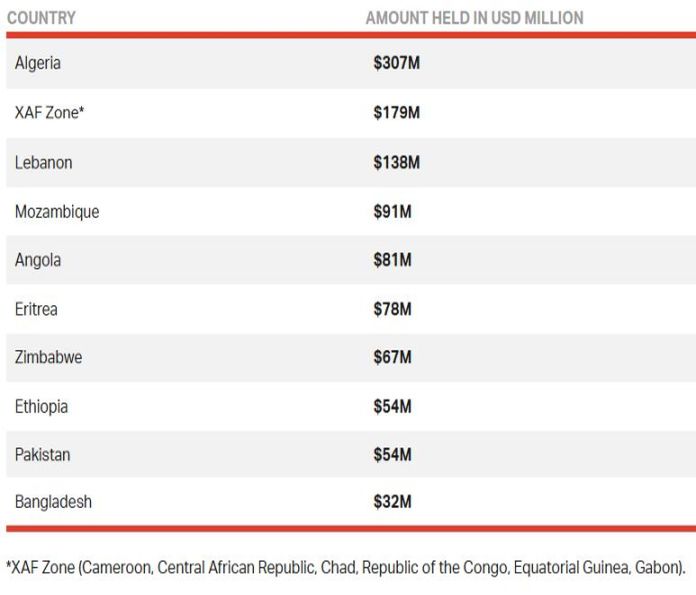Click the COUNTRY column header
This screenshot has width=696, height=595.
tap(41, 18)
